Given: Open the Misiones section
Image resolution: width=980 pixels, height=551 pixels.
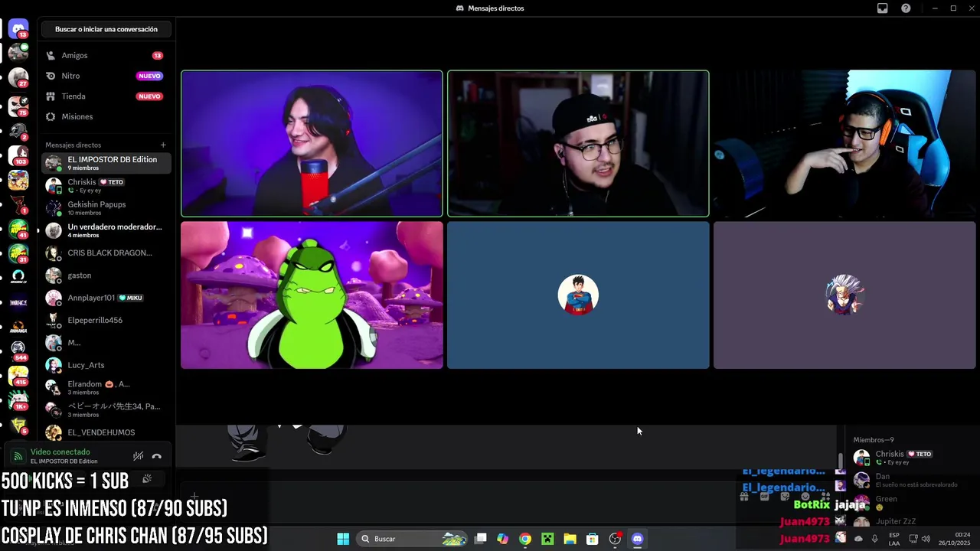Looking at the screenshot, I should point(106,116).
